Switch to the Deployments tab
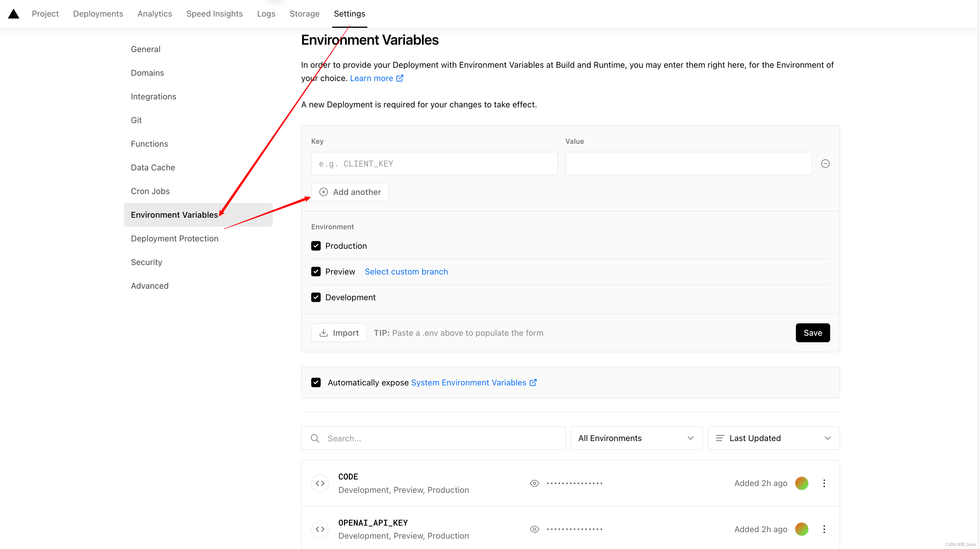 coord(98,14)
